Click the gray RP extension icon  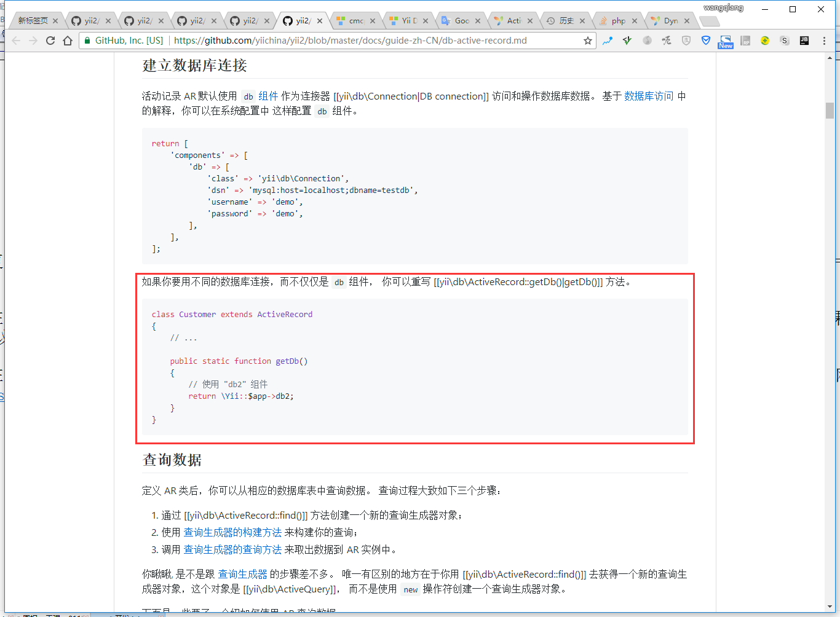745,41
